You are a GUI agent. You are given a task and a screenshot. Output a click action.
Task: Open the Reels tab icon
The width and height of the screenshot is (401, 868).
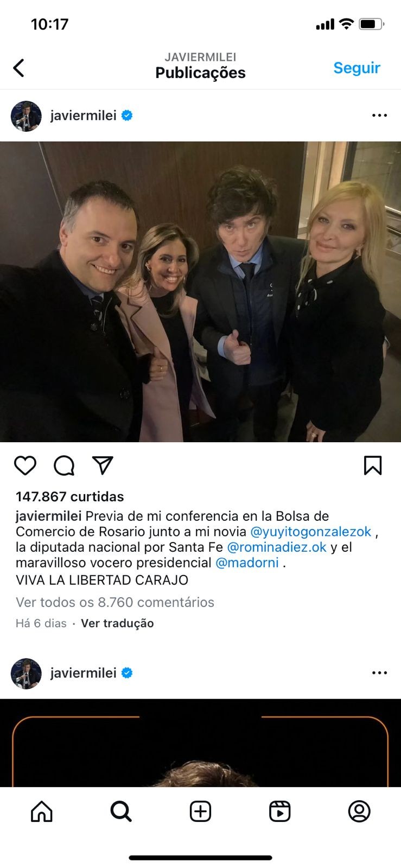279,812
